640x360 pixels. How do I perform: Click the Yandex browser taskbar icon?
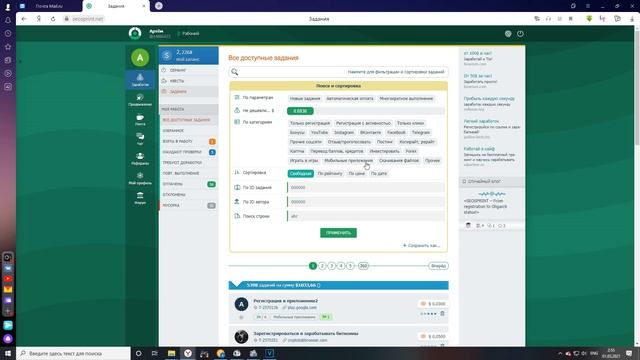pyautogui.click(x=188, y=353)
